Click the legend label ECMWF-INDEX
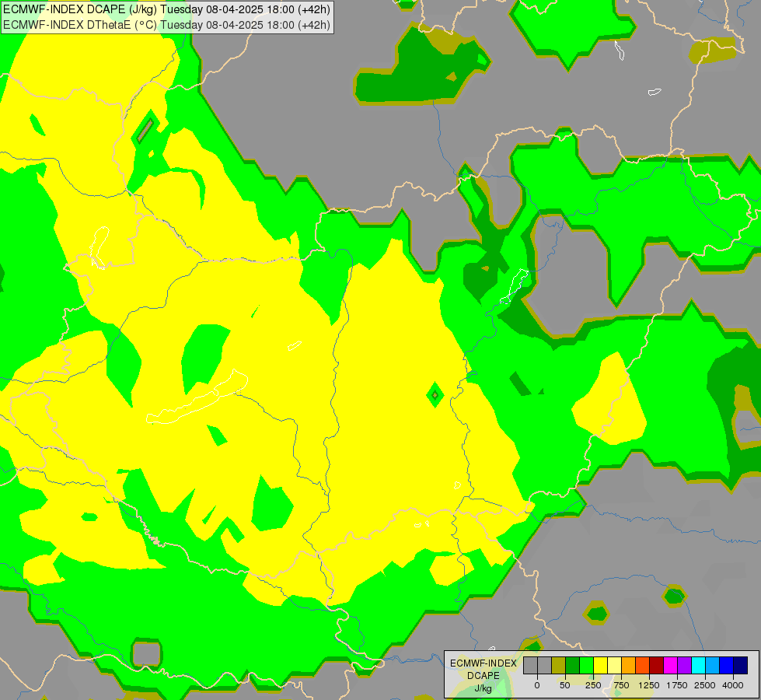Viewport: 761px width, 700px height. click(x=483, y=663)
